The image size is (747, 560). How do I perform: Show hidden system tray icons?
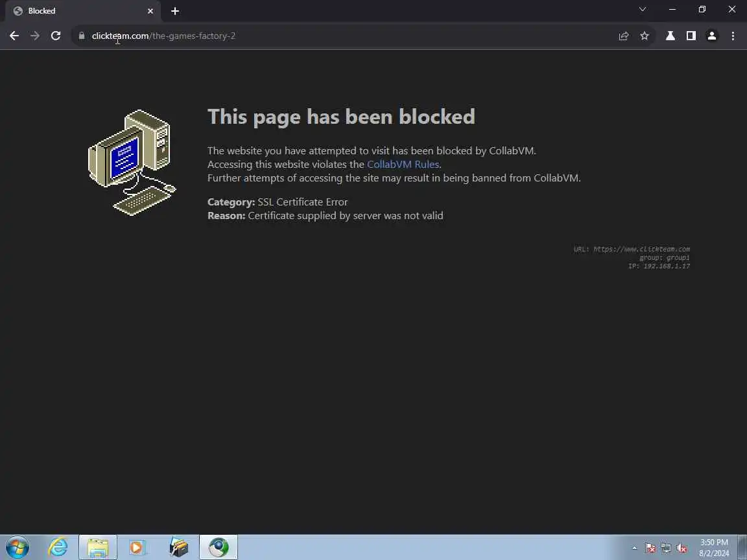tap(634, 548)
